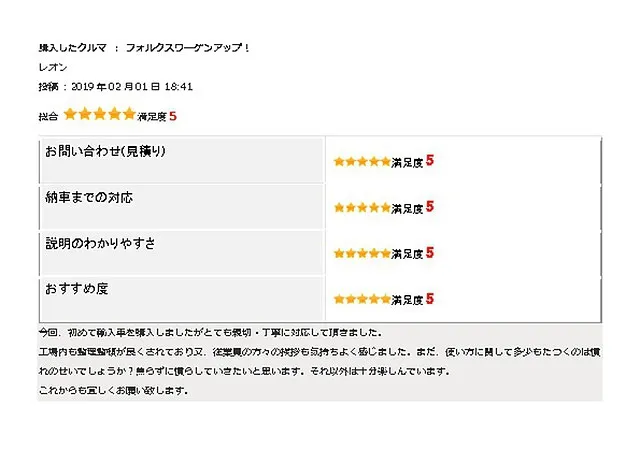Select the おすすめ度 label cell

(182, 299)
